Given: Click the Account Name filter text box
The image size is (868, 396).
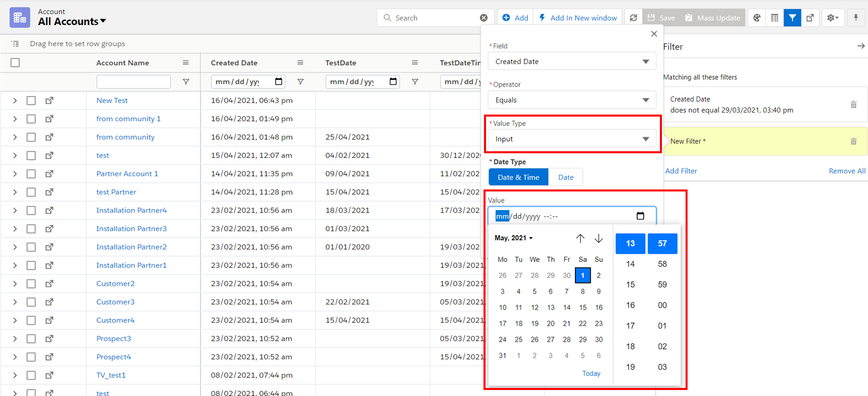Looking at the screenshot, I should click(133, 81).
